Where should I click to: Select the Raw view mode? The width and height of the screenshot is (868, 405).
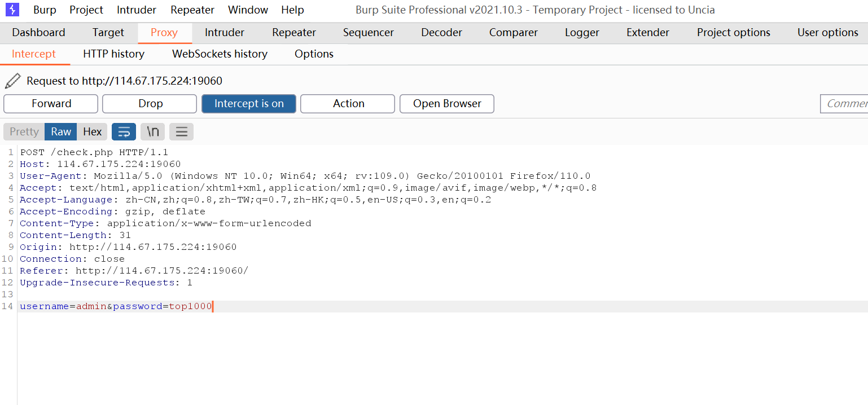[x=61, y=131]
